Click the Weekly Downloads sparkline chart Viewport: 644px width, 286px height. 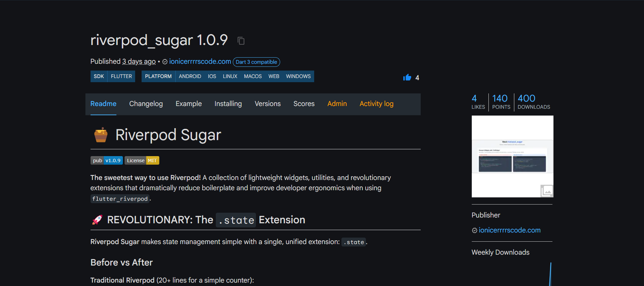pos(512,274)
